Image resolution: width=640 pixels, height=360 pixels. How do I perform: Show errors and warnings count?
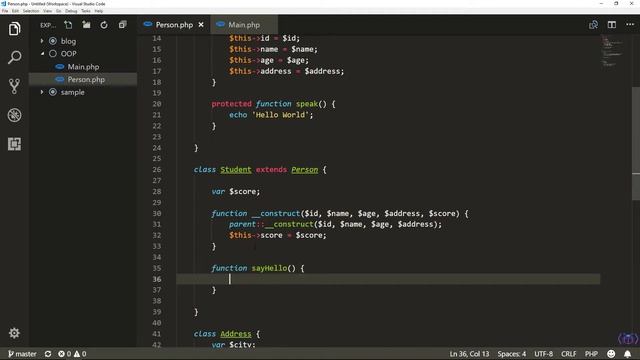coord(72,354)
